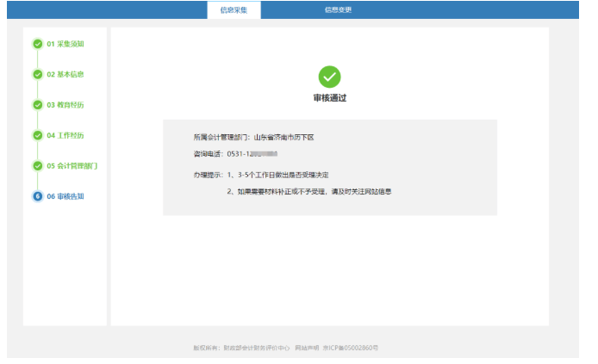Click the checkmark icon for 02 基本信息

[x=37, y=74]
